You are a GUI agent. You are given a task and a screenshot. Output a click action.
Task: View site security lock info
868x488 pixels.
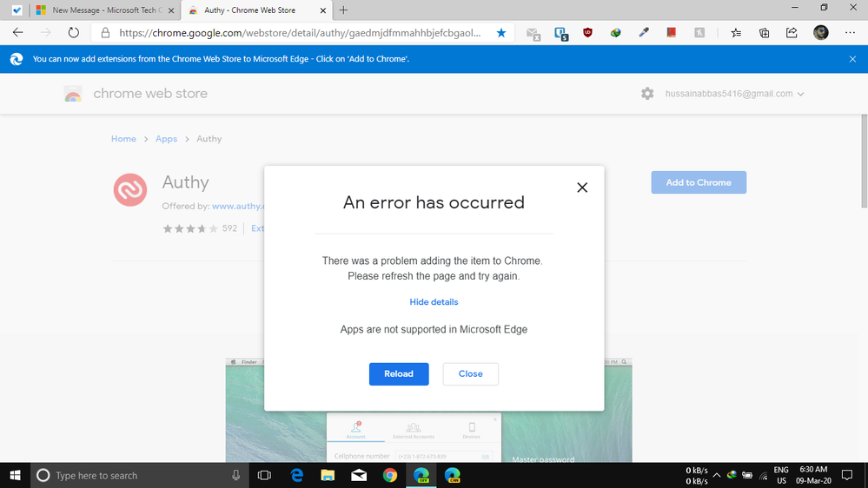click(105, 33)
